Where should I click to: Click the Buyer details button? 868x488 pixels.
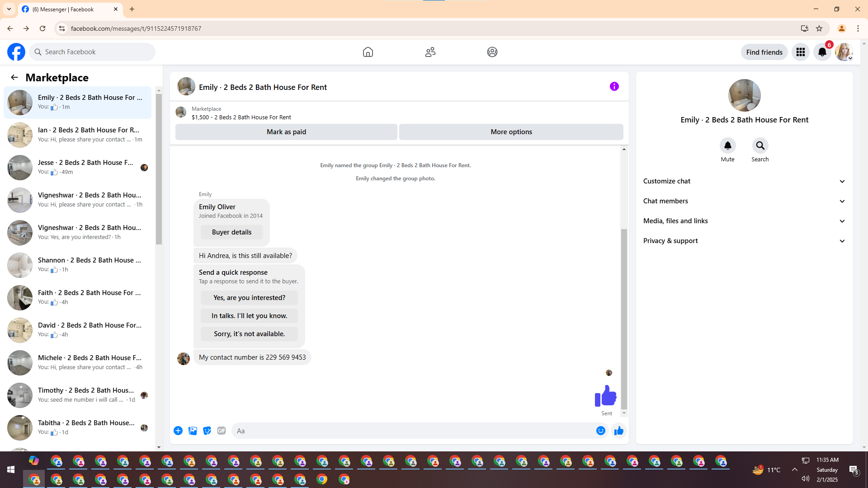[x=231, y=232]
